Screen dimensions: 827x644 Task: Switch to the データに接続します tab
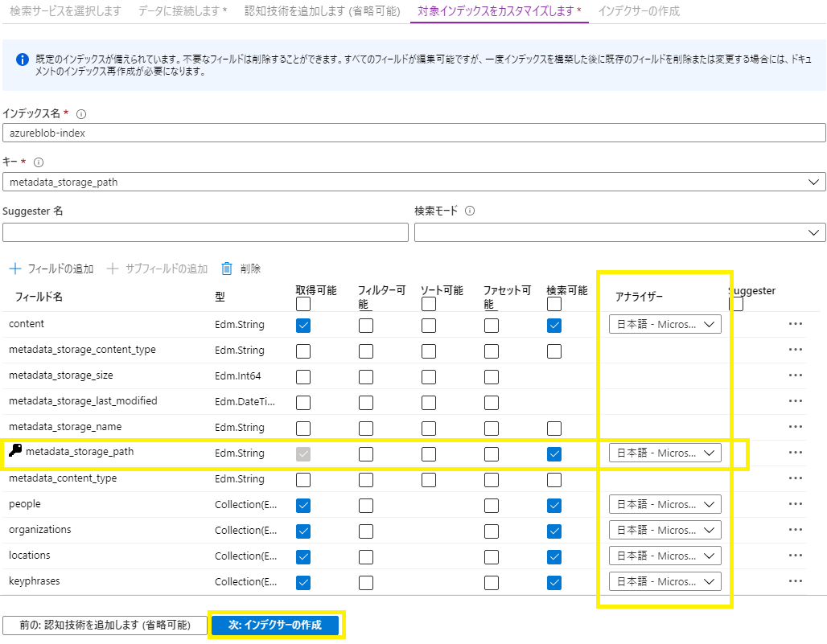(183, 11)
